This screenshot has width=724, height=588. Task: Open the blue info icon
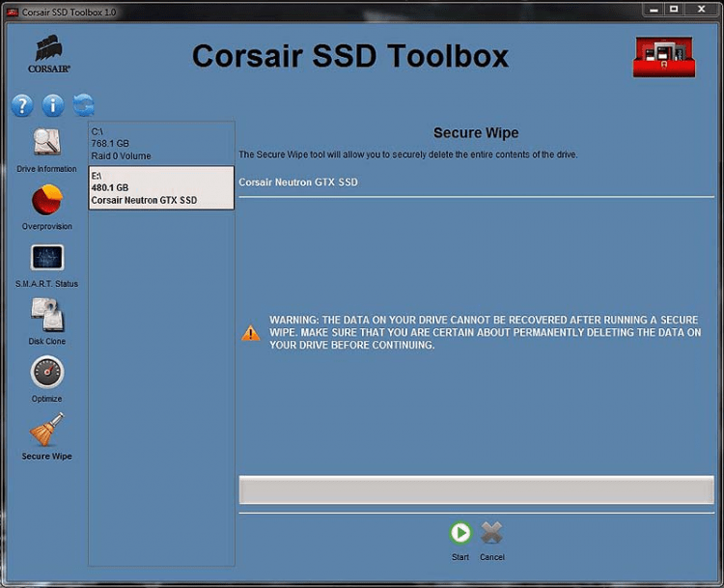[53, 105]
